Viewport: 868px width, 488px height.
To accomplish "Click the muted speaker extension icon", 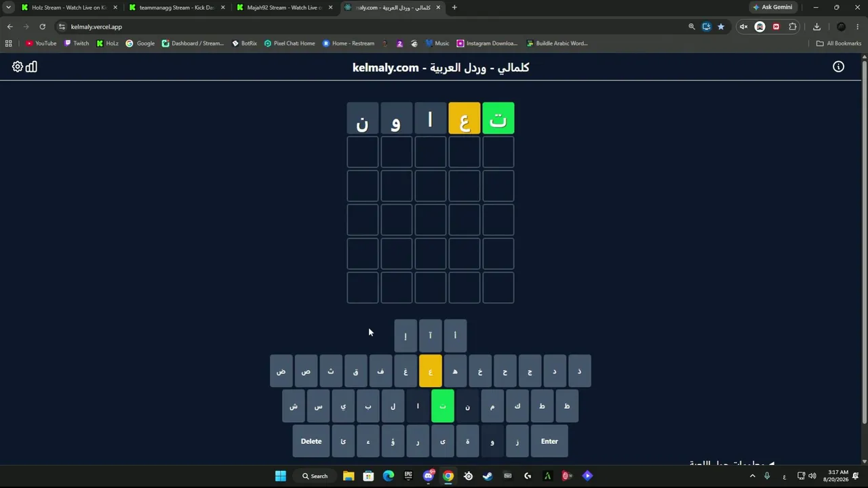I will [743, 26].
